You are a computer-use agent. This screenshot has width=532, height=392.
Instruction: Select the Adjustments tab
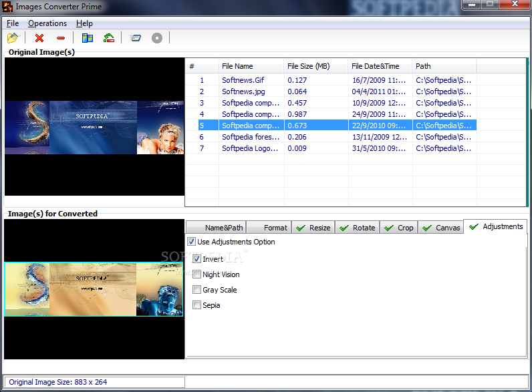pyautogui.click(x=495, y=226)
